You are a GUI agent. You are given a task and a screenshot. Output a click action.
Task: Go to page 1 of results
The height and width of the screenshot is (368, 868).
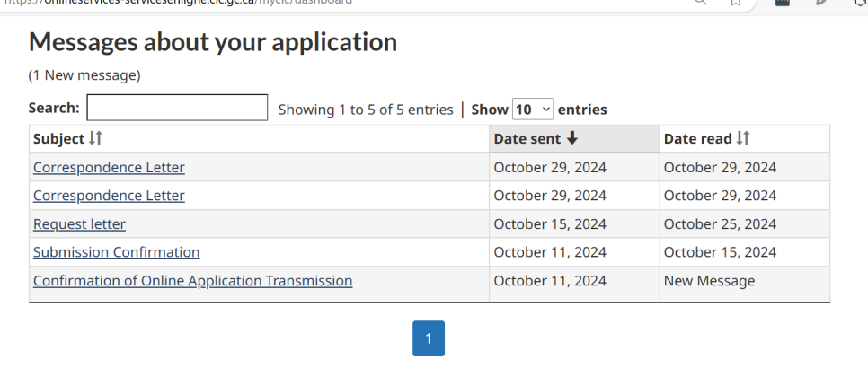tap(429, 338)
